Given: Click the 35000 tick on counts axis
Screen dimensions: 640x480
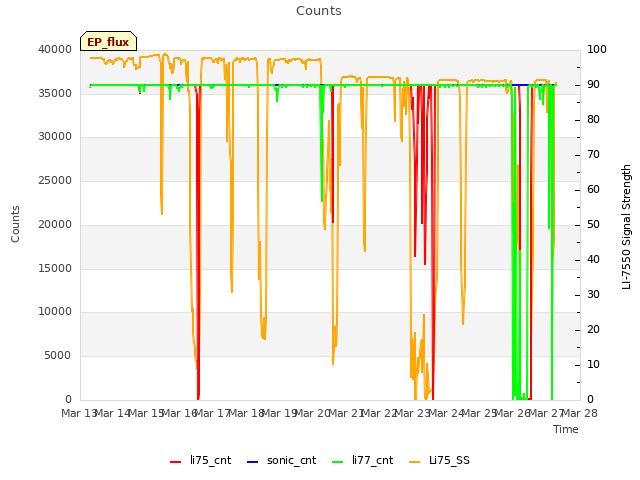Looking at the screenshot, I should [x=55, y=93].
